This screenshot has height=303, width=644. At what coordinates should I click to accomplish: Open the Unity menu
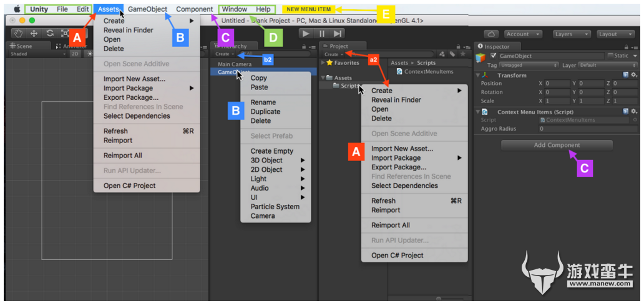click(39, 9)
